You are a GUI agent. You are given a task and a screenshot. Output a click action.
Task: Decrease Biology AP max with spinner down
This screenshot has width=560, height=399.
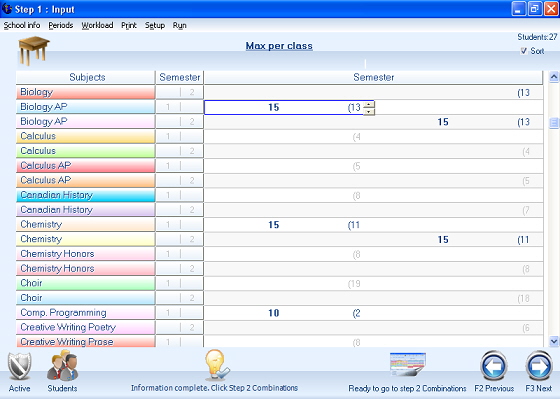369,111
